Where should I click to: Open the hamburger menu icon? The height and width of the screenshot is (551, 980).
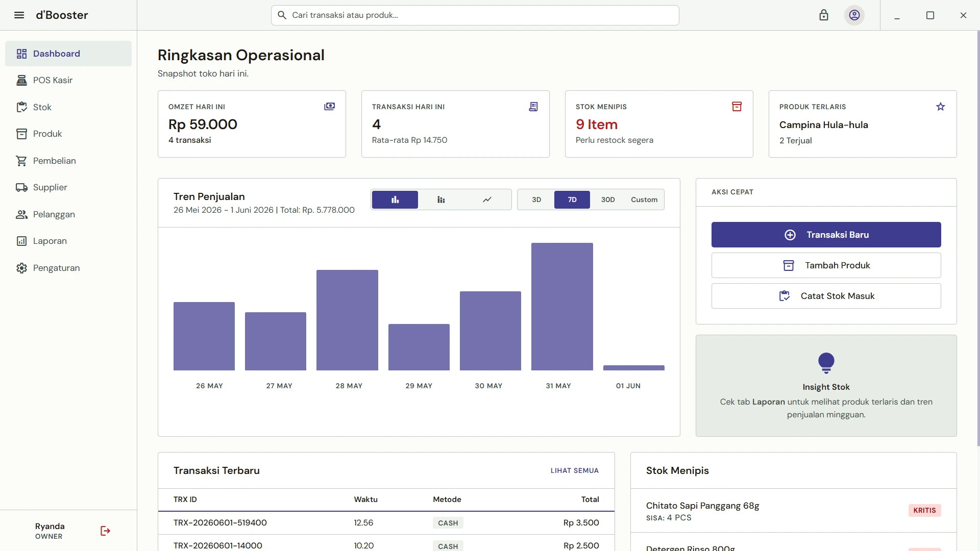(x=19, y=15)
